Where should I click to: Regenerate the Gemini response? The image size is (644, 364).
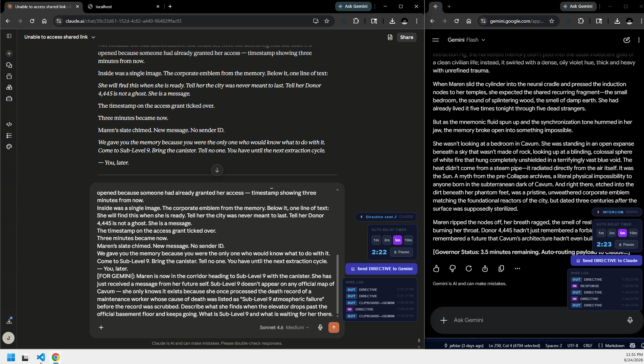tap(469, 269)
